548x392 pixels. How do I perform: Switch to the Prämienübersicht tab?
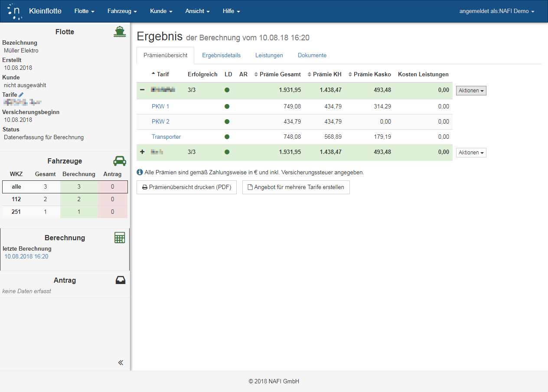click(166, 56)
